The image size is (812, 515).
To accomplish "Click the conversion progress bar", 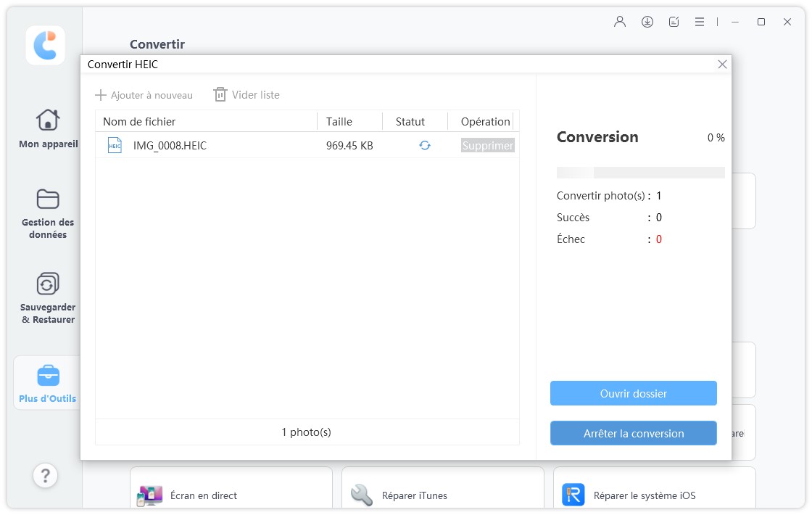I will point(641,173).
